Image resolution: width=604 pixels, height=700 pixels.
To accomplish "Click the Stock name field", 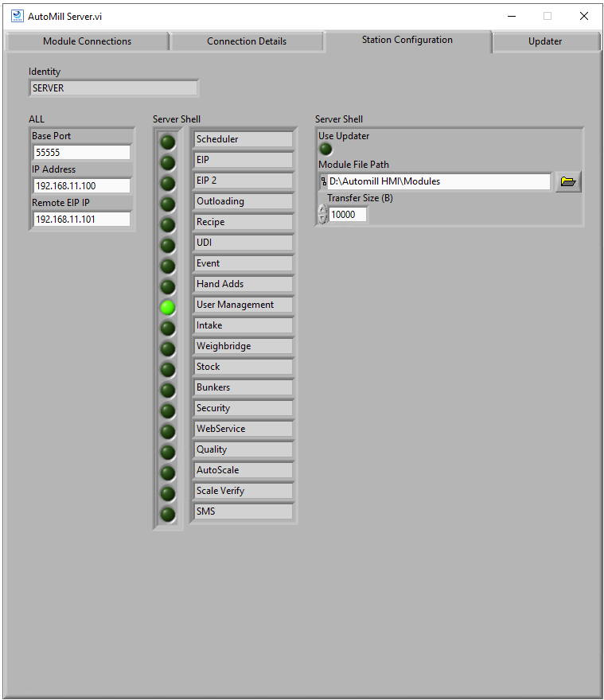I will coord(244,367).
